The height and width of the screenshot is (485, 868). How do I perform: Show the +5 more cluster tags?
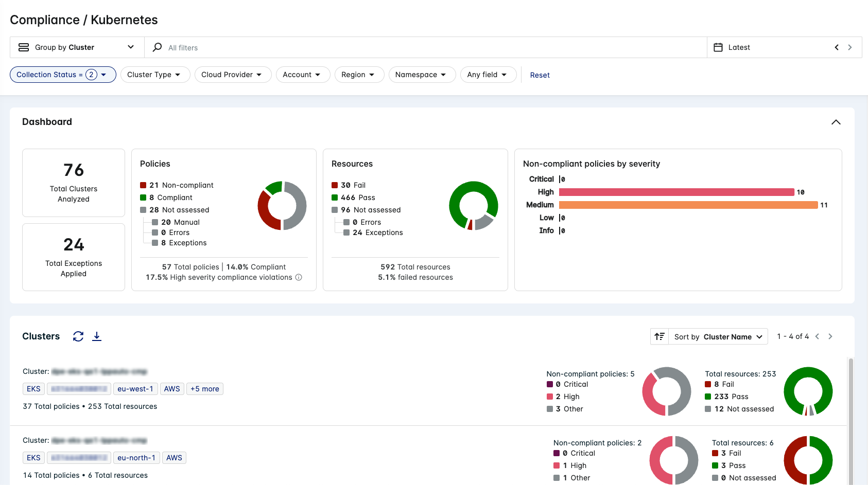point(204,388)
